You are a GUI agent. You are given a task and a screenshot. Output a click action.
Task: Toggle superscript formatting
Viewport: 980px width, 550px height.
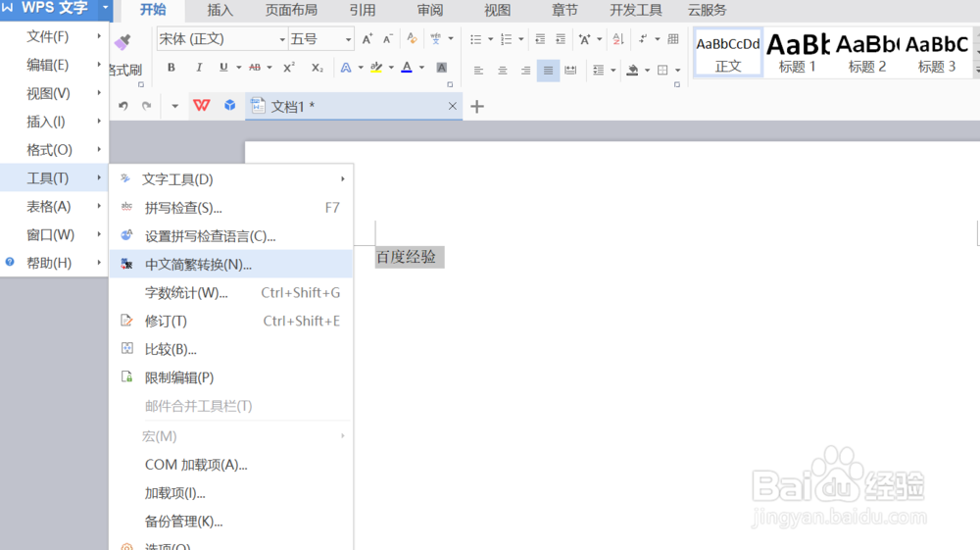[x=289, y=68]
